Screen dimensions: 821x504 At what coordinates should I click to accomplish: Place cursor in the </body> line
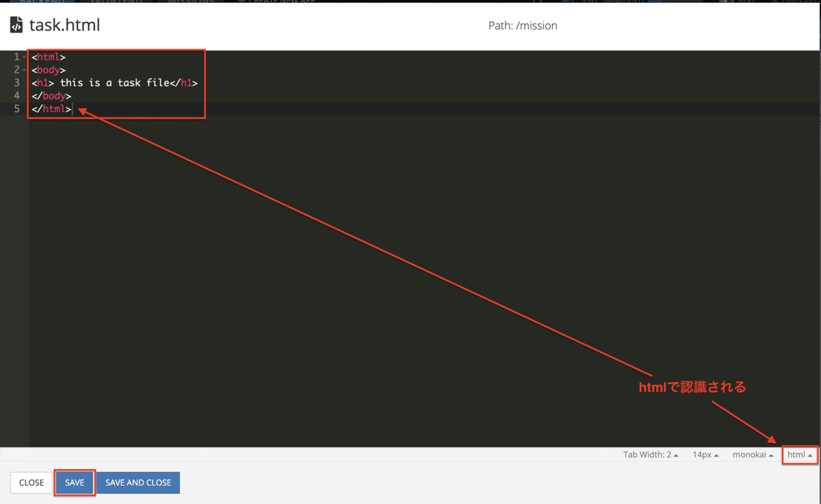tap(51, 96)
